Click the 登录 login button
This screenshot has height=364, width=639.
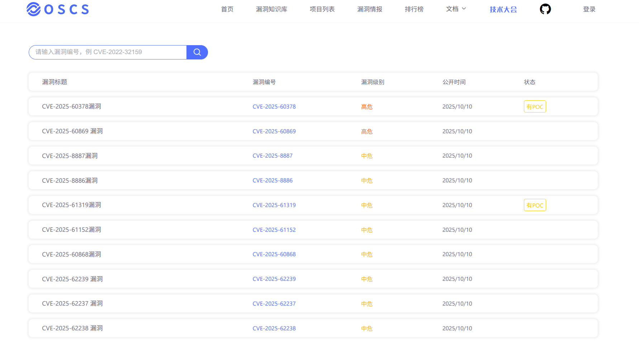pos(589,9)
